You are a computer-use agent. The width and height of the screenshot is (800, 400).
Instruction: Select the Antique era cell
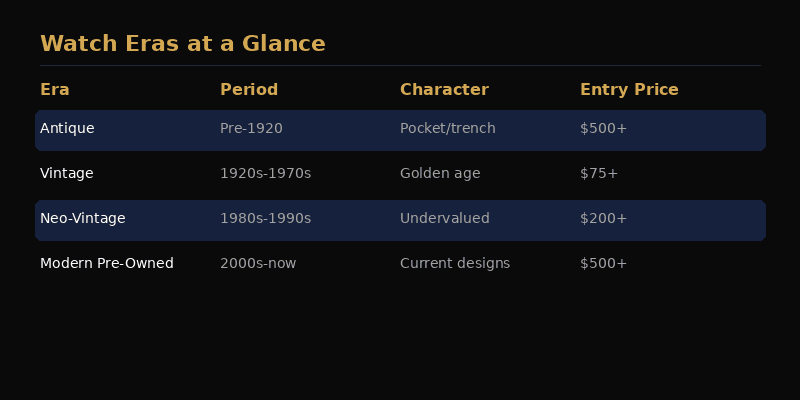point(67,129)
